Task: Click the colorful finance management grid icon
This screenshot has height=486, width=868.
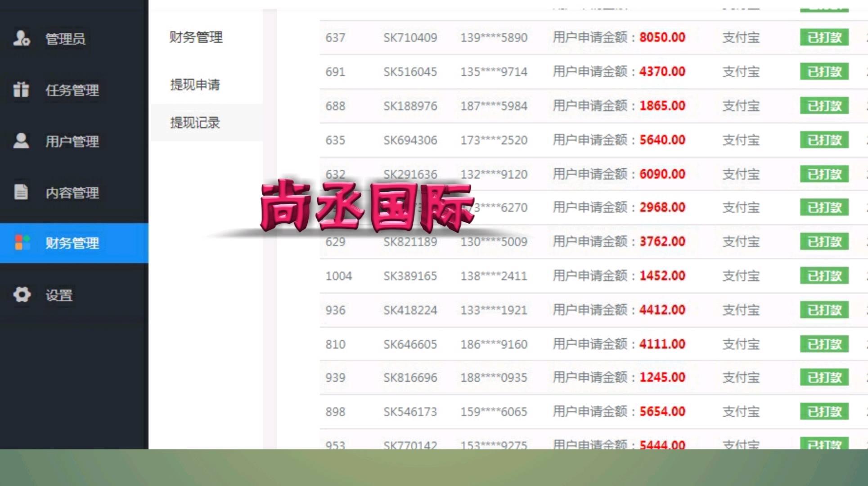Action: [x=22, y=243]
